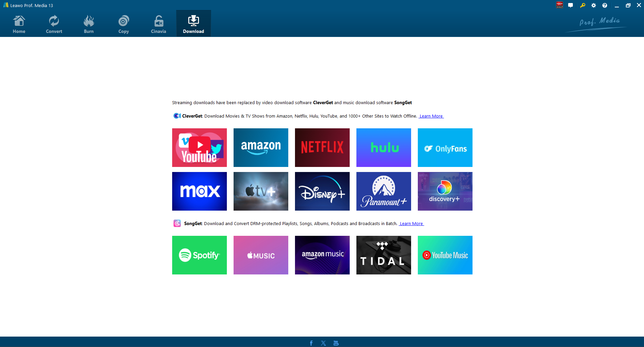Switch to the Convert module

(x=54, y=24)
